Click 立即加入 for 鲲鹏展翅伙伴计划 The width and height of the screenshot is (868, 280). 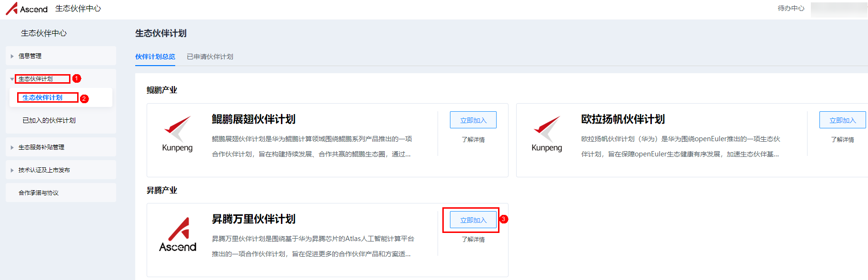(x=473, y=120)
